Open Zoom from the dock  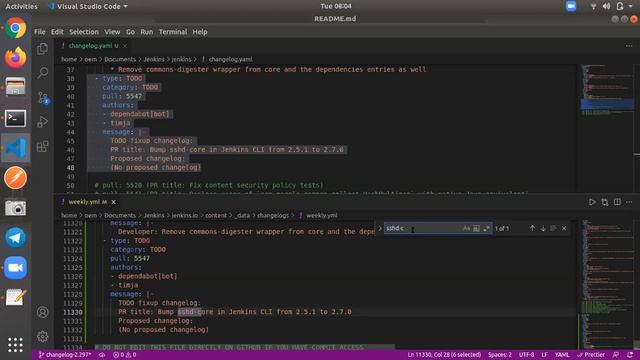[x=16, y=268]
